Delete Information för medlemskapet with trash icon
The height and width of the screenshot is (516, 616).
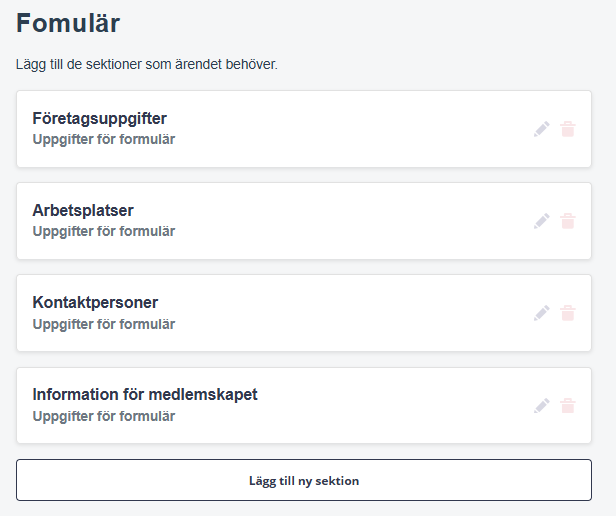click(x=568, y=406)
